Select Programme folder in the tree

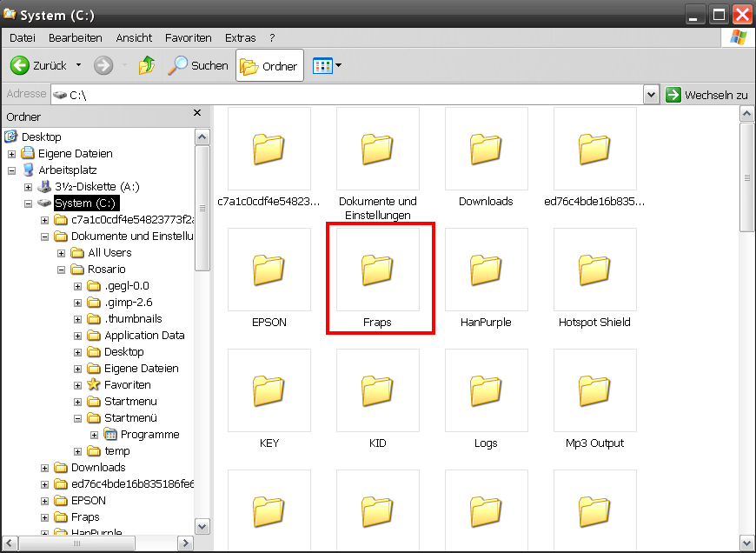pos(150,434)
